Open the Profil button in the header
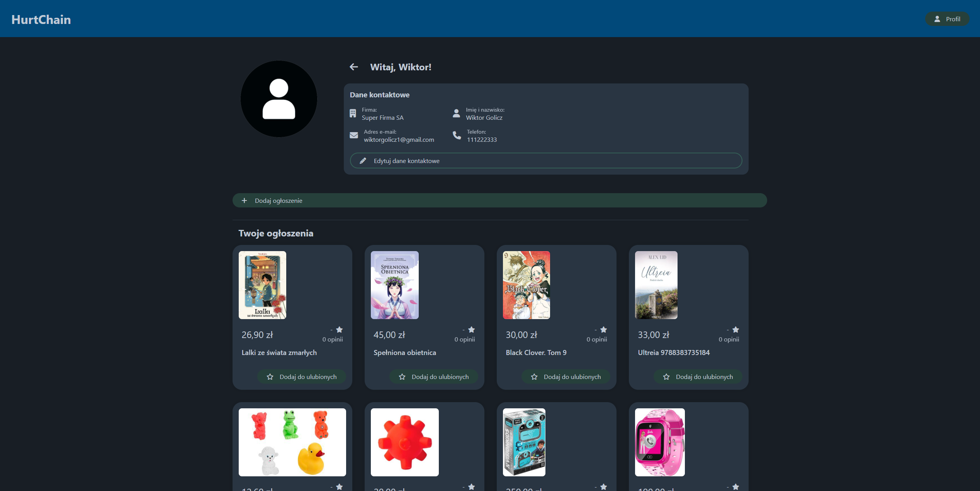This screenshot has width=980, height=491. click(947, 19)
